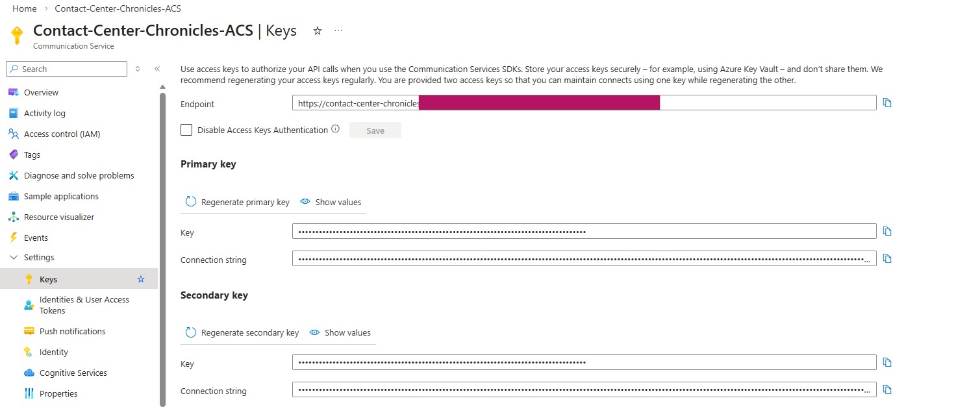The height and width of the screenshot is (407, 980).
Task: Toggle the primary key Show values eye
Action: click(305, 202)
